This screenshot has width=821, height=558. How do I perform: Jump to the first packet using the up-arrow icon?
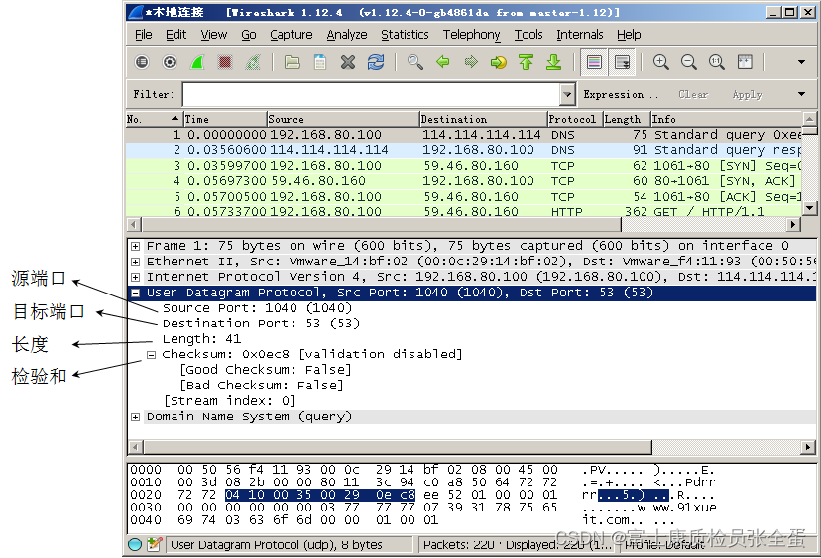[x=526, y=62]
